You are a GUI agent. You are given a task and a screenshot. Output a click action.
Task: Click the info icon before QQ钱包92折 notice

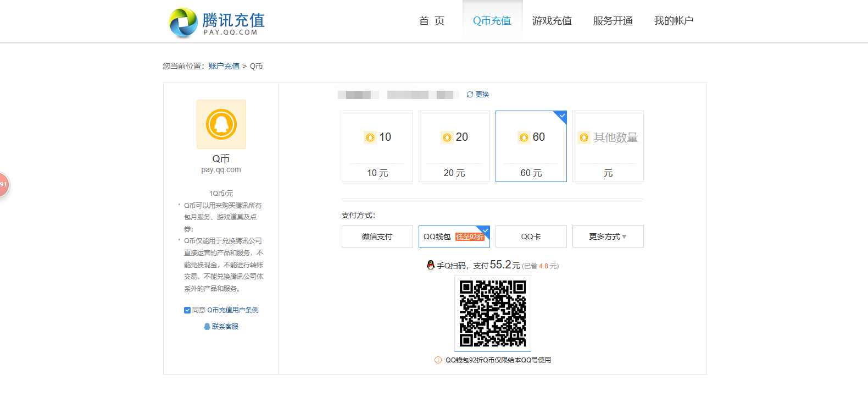click(x=438, y=360)
